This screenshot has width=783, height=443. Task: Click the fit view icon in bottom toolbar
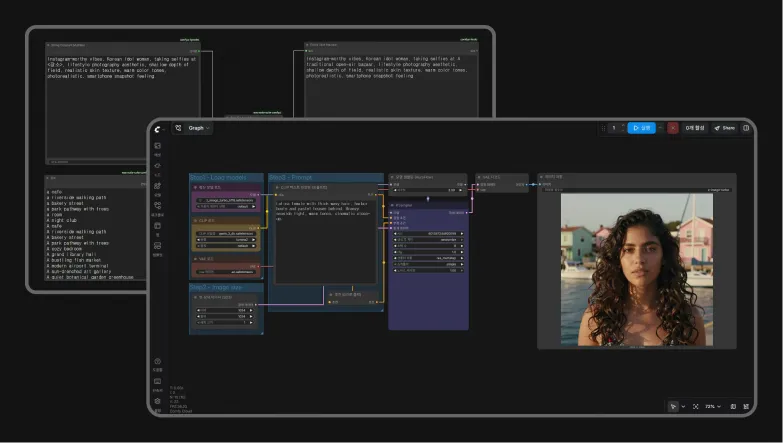pos(696,407)
